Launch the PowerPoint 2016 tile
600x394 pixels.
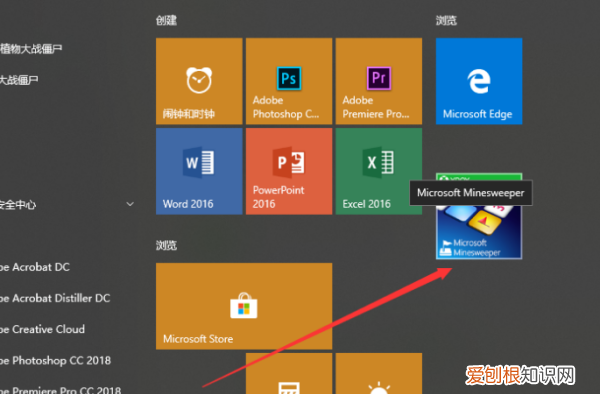click(289, 171)
